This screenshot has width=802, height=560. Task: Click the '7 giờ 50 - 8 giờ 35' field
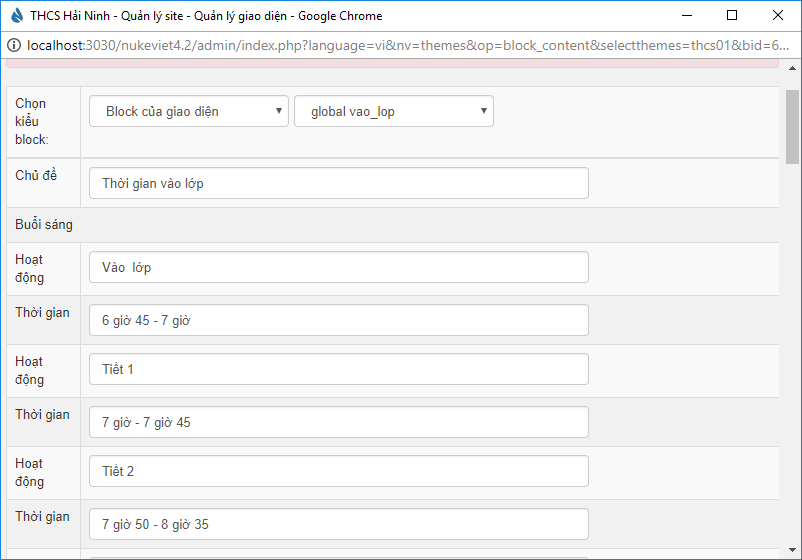(x=339, y=524)
